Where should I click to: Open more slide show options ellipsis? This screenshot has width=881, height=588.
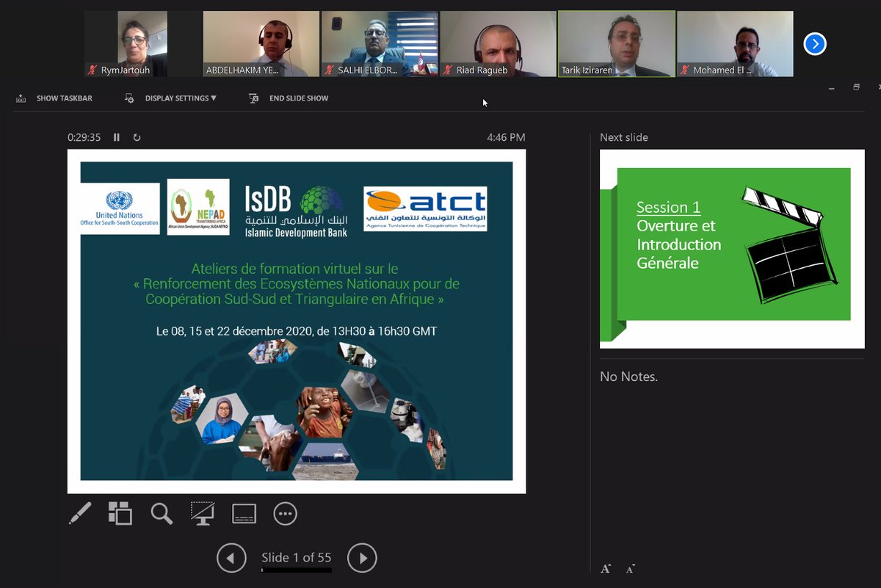click(x=285, y=514)
